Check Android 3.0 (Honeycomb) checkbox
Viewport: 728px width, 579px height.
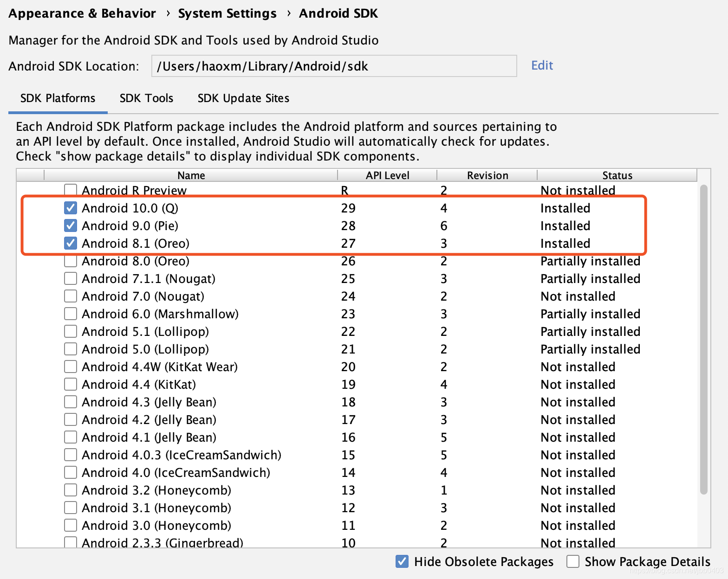click(x=71, y=525)
